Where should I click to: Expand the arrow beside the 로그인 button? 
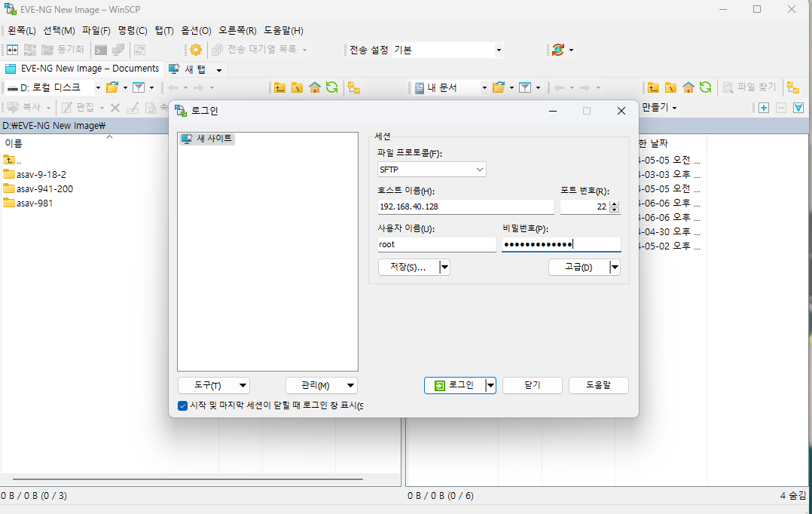[x=490, y=386]
